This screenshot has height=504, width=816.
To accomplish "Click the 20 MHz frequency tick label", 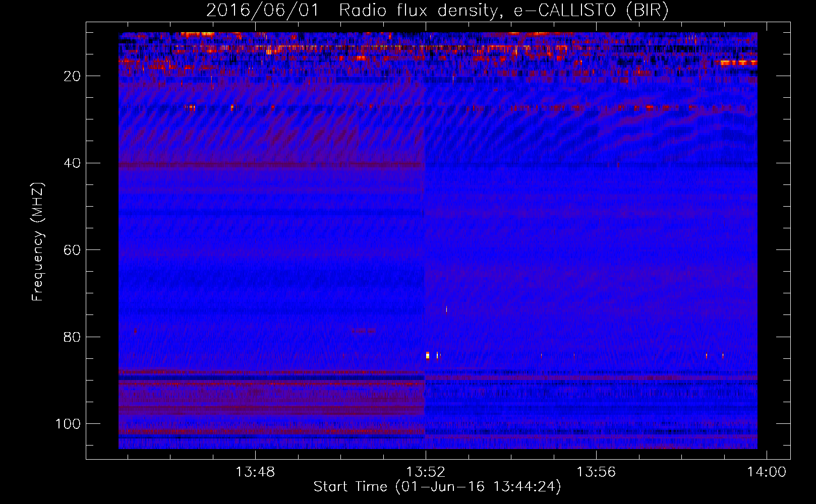I will (72, 76).
